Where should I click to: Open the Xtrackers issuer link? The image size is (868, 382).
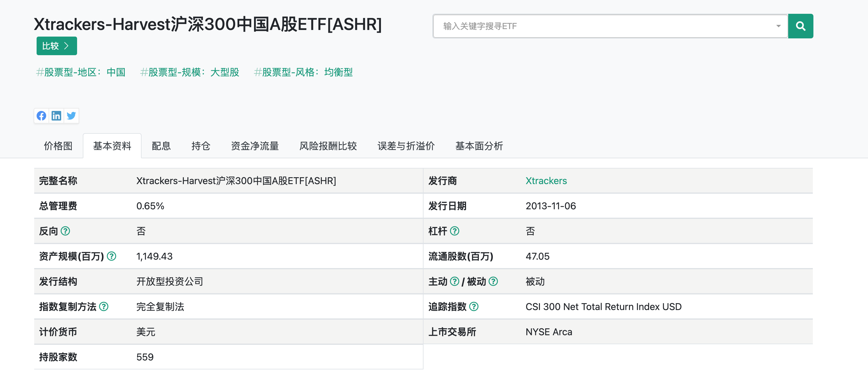(x=546, y=181)
